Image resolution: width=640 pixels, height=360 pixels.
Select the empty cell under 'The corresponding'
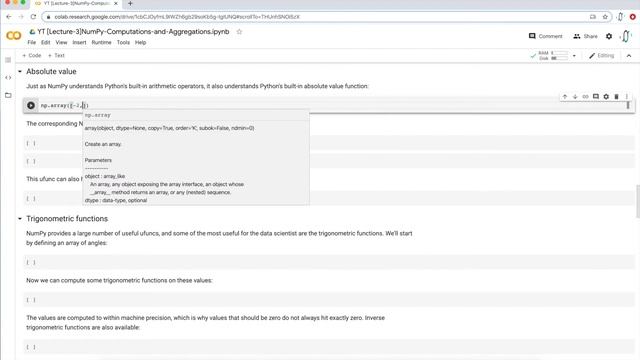(329, 143)
